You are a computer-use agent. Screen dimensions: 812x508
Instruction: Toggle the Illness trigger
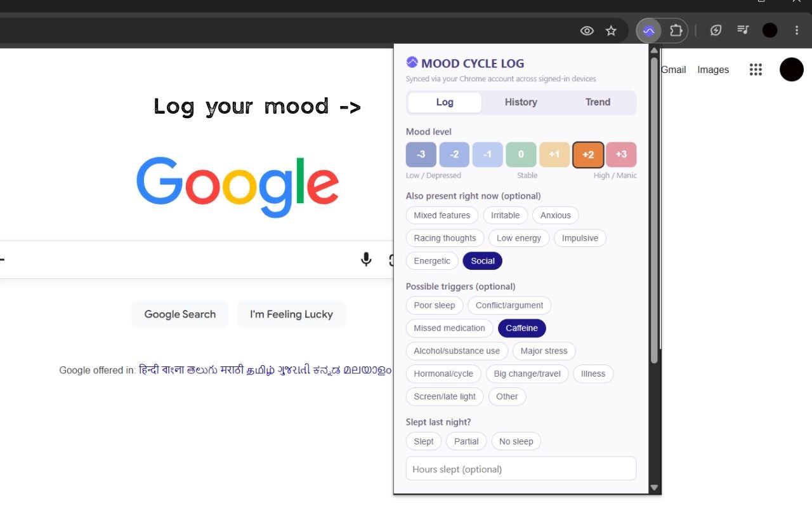(593, 374)
